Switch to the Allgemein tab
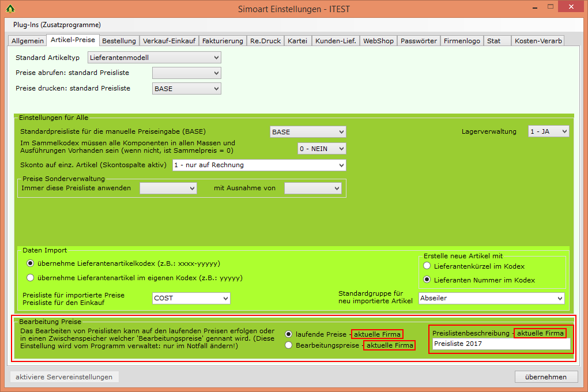 [27, 41]
